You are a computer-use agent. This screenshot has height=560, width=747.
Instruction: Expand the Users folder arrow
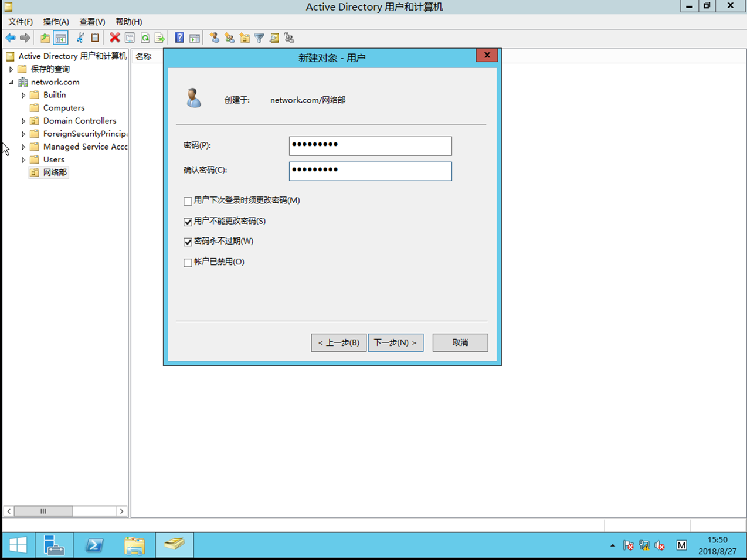point(23,159)
